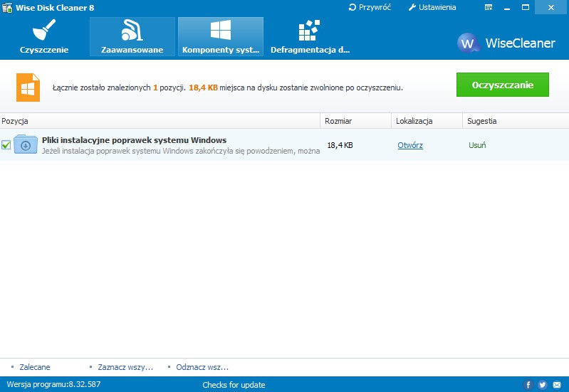
Task: Maximize the Wise Disk Cleaner window
Action: [526, 7]
